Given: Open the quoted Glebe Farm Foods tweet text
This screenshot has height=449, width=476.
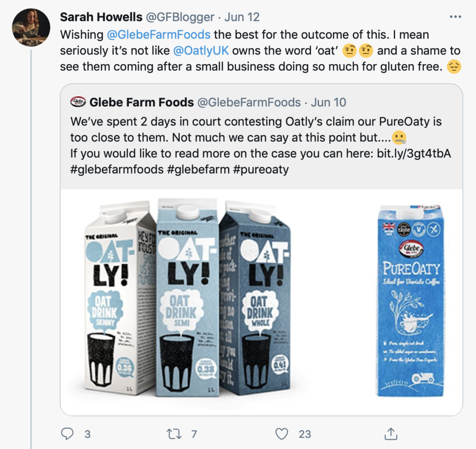Looking at the screenshot, I should [x=260, y=145].
